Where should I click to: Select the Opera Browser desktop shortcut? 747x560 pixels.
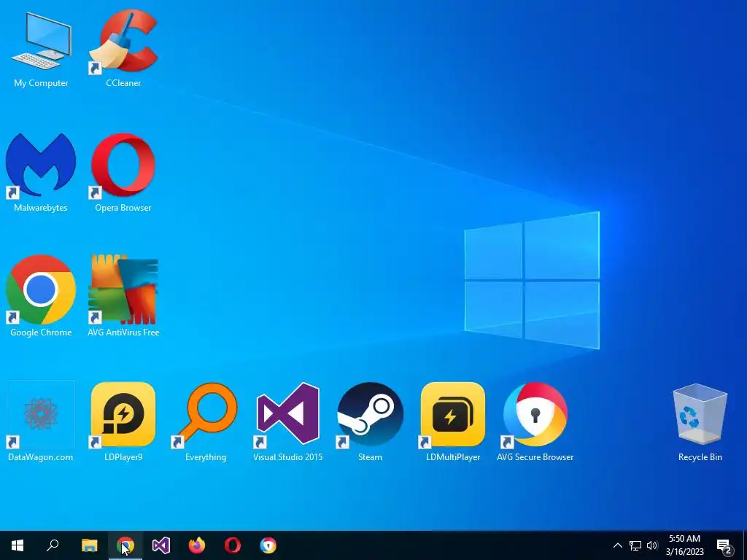(x=123, y=172)
